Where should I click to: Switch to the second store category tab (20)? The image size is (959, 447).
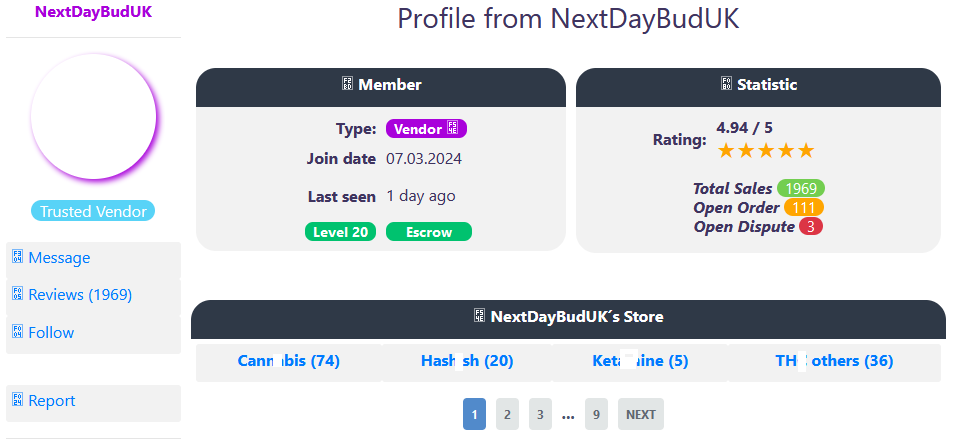pyautogui.click(x=467, y=361)
